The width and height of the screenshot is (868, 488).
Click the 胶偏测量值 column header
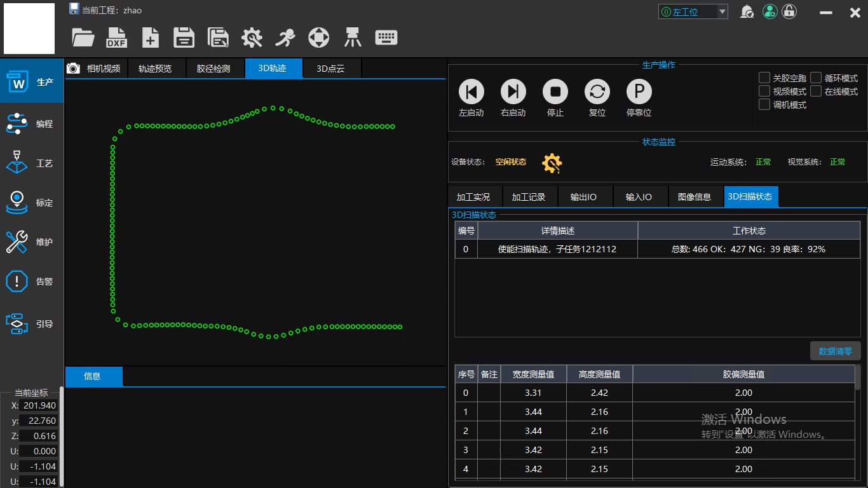point(744,374)
